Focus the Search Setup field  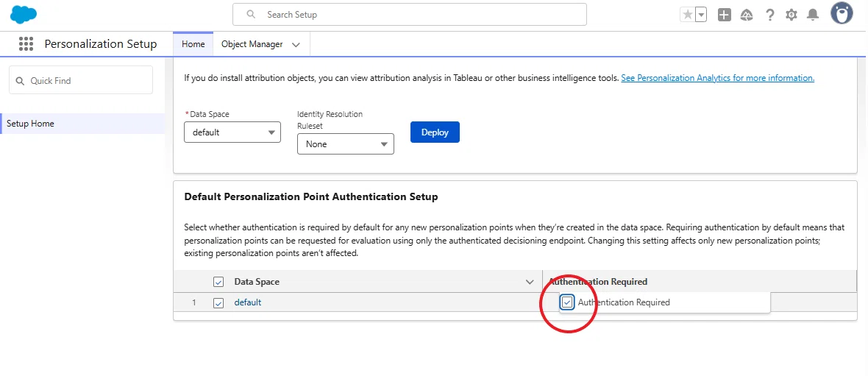tap(410, 15)
